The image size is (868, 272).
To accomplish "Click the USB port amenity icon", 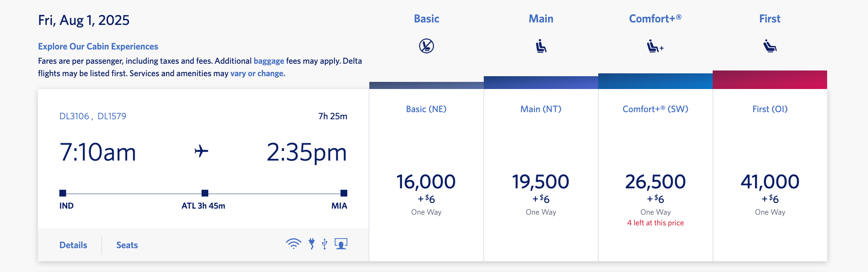I will (x=324, y=244).
